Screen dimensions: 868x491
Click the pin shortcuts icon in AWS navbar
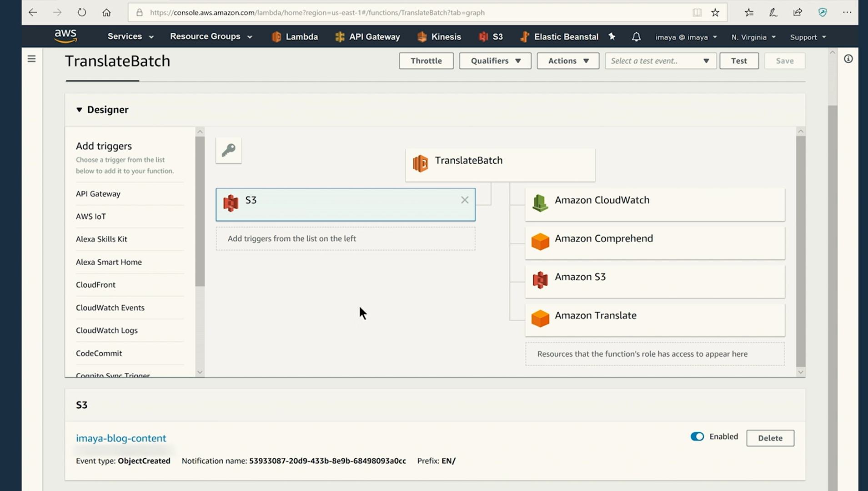coord(612,36)
